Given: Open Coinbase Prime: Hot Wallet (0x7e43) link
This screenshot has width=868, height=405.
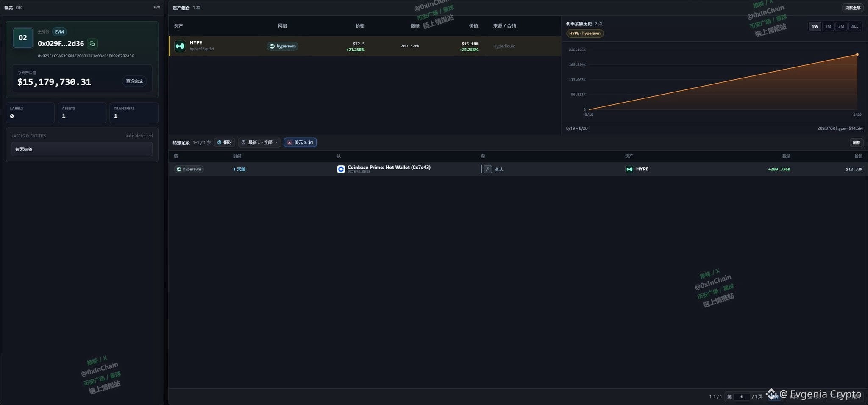Looking at the screenshot, I should 389,167.
